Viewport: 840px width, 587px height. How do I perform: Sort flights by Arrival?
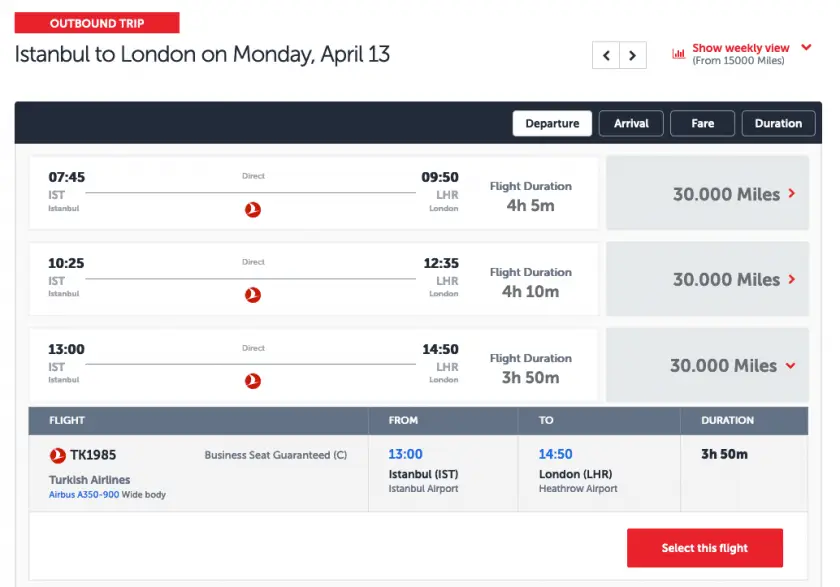(x=631, y=123)
